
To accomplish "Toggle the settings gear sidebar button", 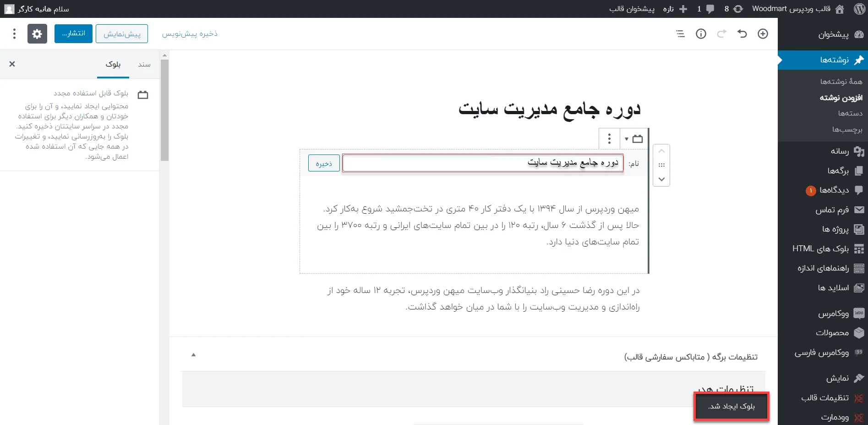I will click(x=37, y=34).
